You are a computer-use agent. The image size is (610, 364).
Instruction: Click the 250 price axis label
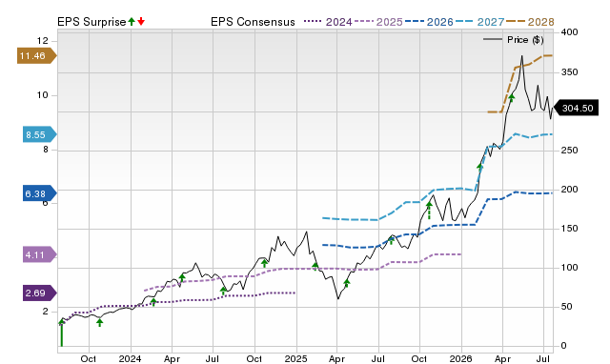(x=570, y=151)
